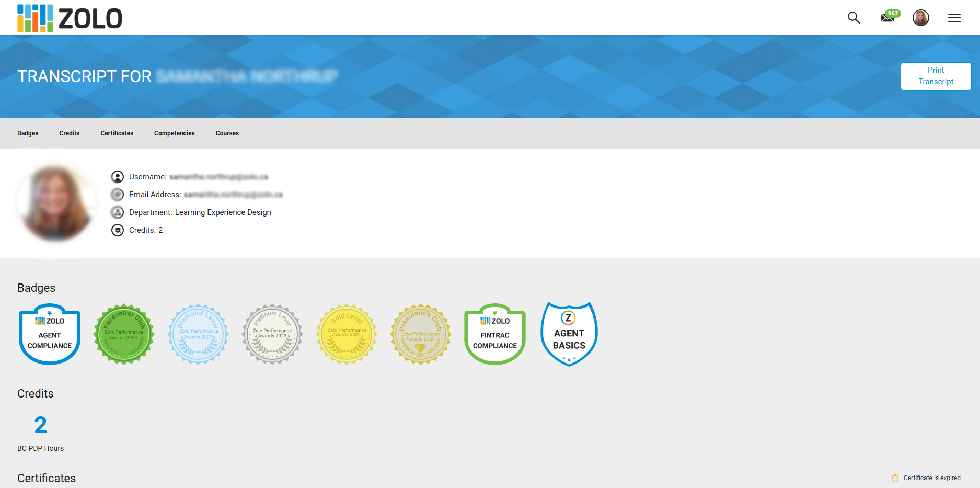Click 'Department: Learning Experience Design' text
Screen dimensions: 980x488
click(x=200, y=212)
